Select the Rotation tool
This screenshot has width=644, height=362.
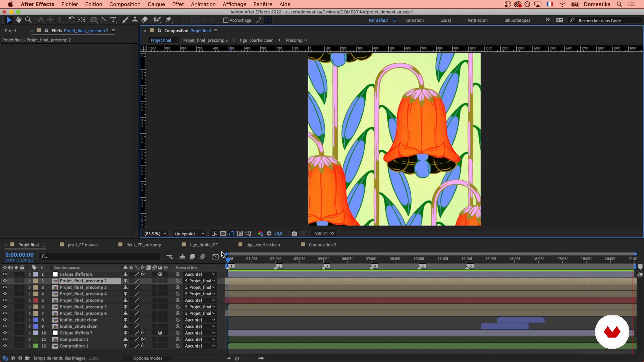click(x=72, y=20)
